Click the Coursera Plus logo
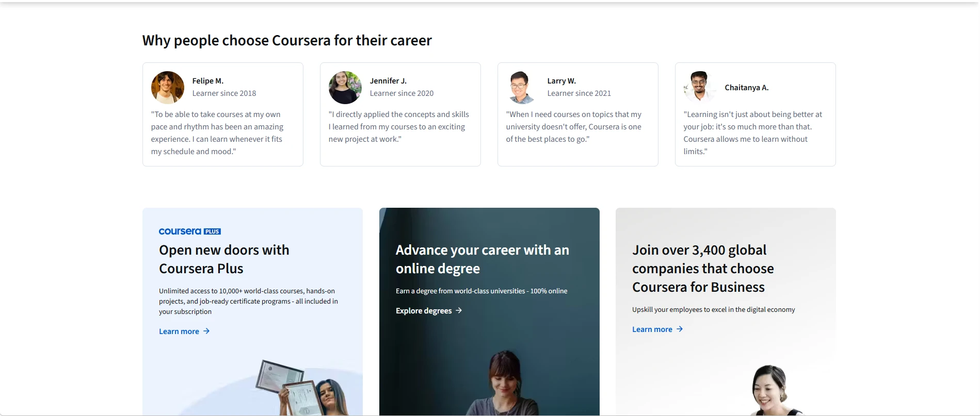The height and width of the screenshot is (416, 980). pos(189,231)
